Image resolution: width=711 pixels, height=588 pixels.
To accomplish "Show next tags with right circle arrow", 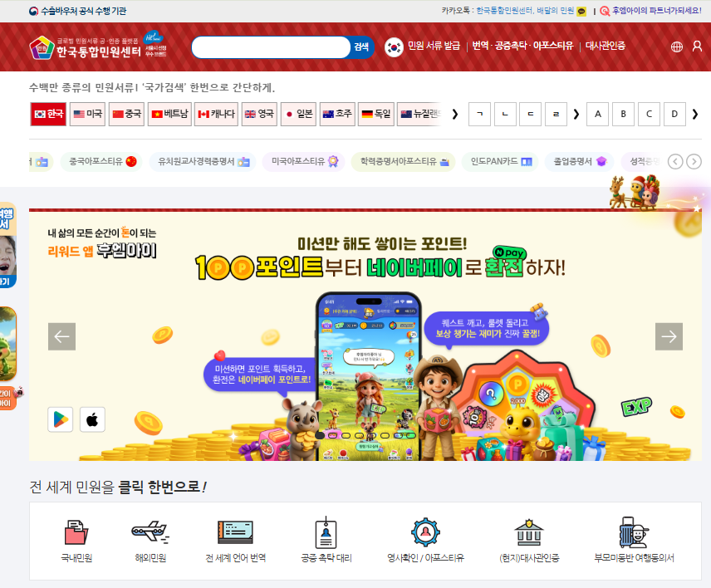I will pos(694,161).
